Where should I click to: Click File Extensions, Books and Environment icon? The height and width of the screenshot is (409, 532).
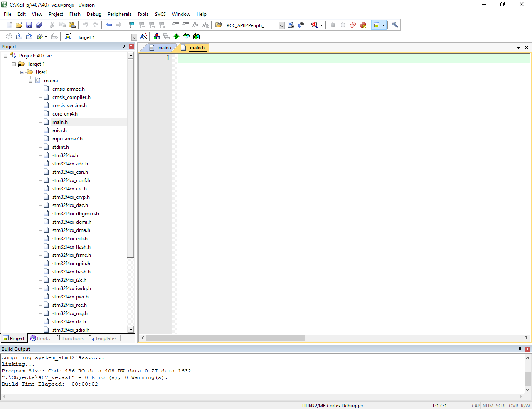tap(156, 37)
